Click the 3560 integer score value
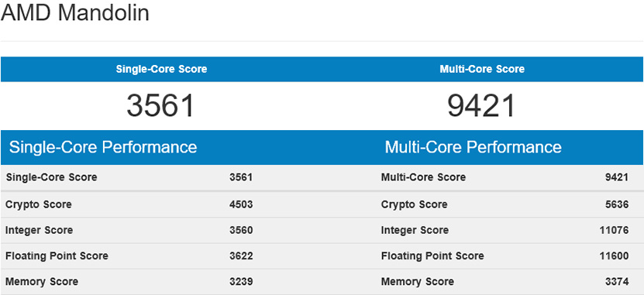 (241, 230)
